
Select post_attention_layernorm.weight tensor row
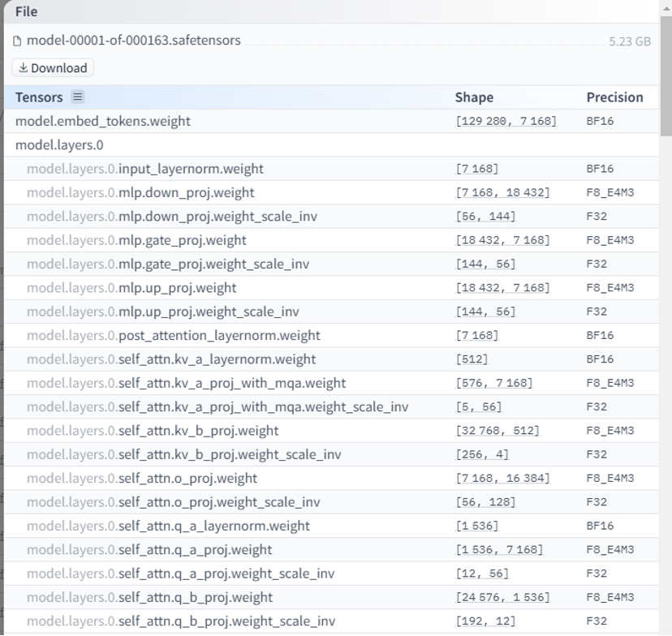331,335
